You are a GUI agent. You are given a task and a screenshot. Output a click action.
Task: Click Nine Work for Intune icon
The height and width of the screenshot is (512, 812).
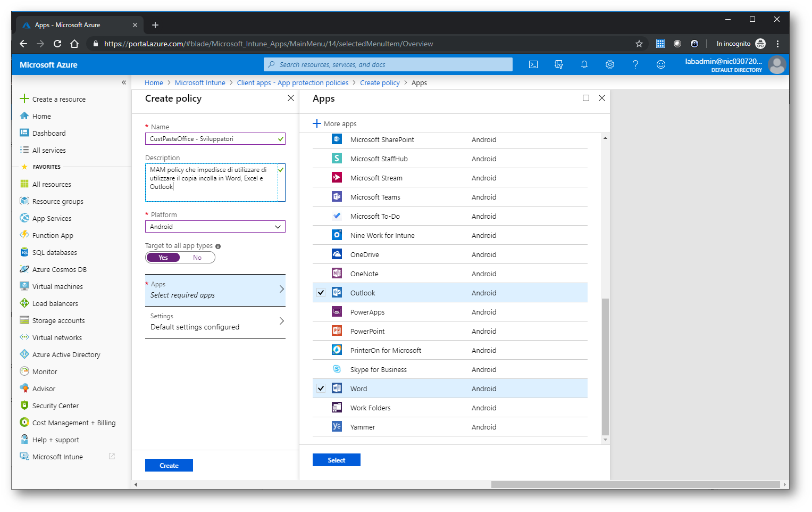pos(337,235)
